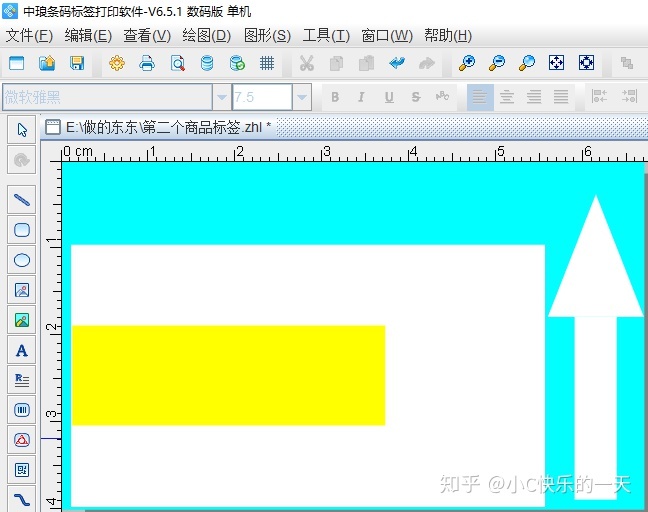Click the copy icon
The image size is (648, 512).
point(336,63)
